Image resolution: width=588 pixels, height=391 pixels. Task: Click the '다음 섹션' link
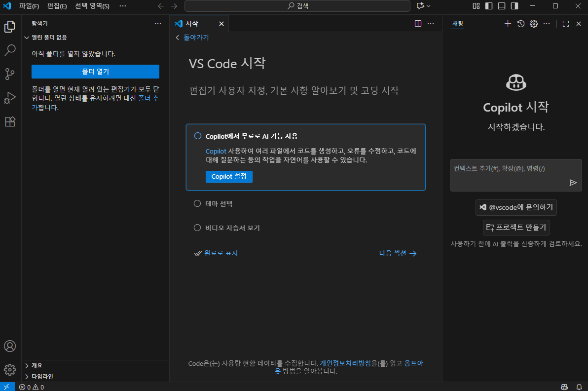coord(398,253)
